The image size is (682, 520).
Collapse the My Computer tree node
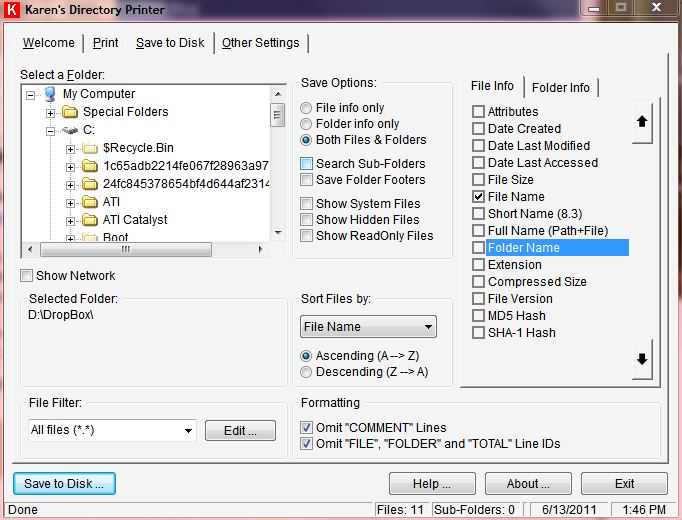click(x=30, y=95)
